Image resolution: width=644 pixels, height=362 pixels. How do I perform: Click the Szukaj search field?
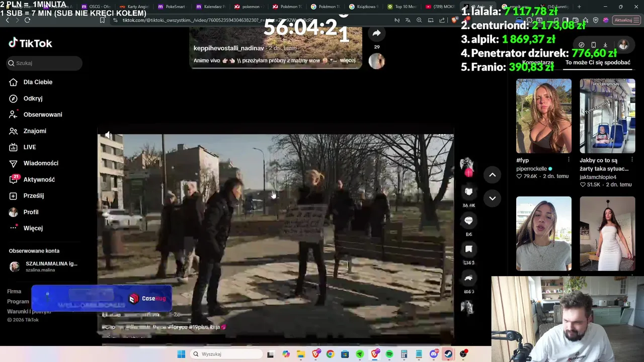point(44,63)
